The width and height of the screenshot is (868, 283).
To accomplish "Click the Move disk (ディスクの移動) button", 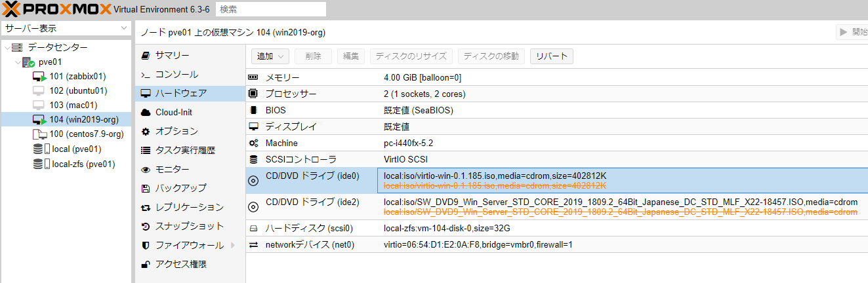I will point(491,56).
